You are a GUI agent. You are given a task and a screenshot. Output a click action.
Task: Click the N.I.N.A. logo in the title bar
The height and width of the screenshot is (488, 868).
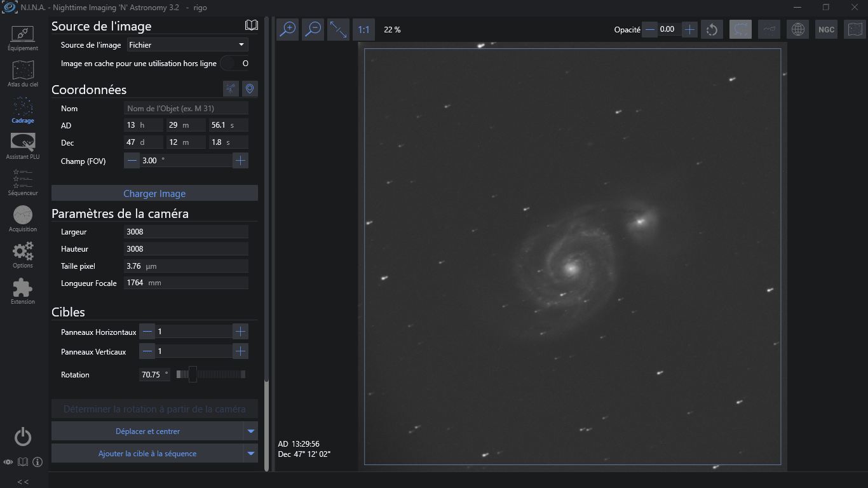click(x=10, y=8)
